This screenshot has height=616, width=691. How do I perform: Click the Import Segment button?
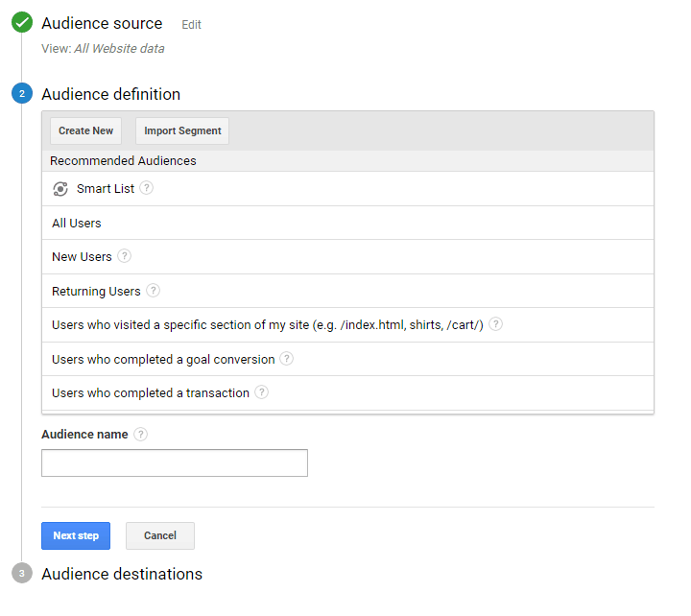(x=182, y=130)
